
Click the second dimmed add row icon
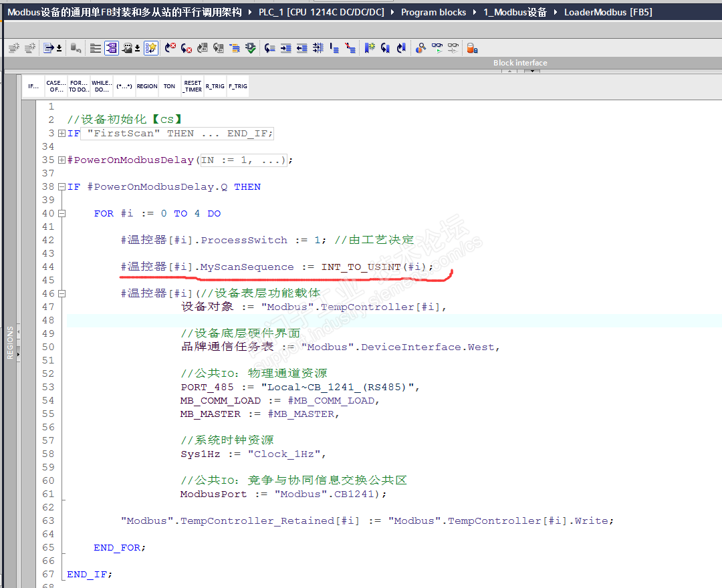[30, 48]
